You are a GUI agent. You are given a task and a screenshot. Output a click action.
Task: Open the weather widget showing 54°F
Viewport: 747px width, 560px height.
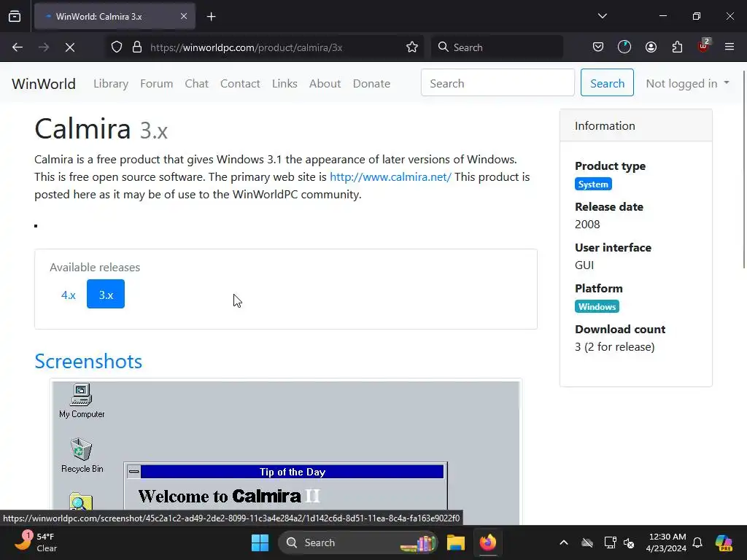click(x=36, y=542)
